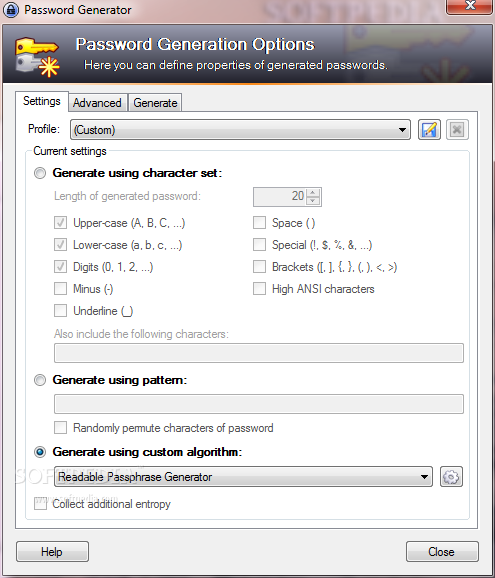The width and height of the screenshot is (495, 578).
Task: Click the Length of generated password label
Action: [128, 196]
